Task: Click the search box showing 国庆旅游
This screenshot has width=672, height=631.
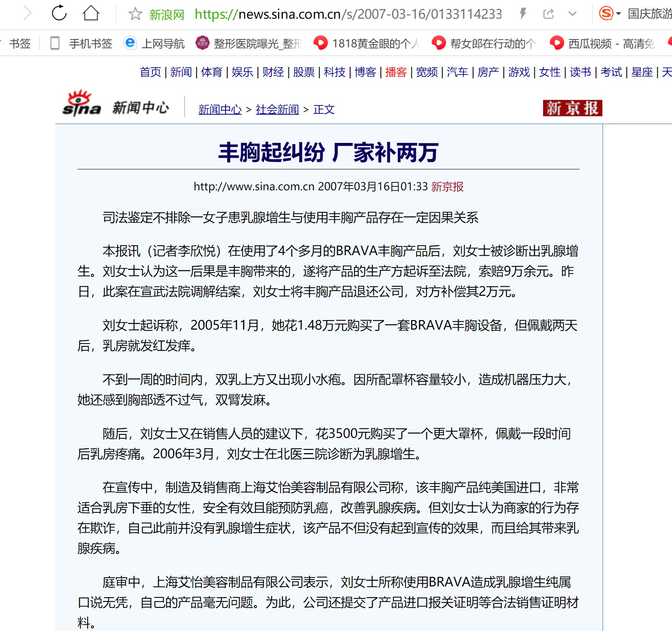Action: (650, 14)
